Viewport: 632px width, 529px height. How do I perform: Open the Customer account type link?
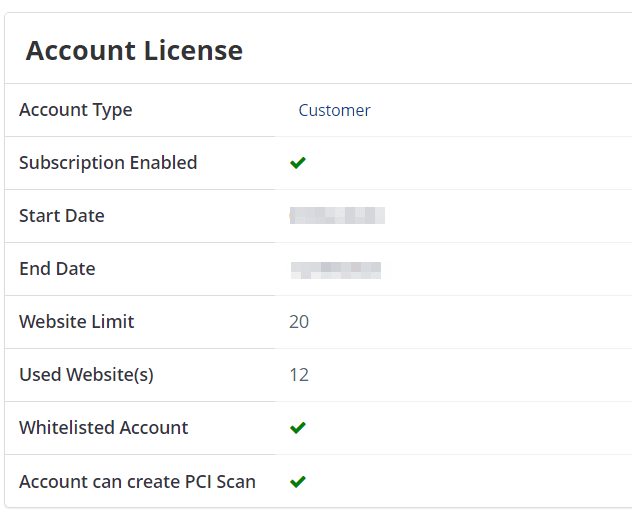[334, 110]
